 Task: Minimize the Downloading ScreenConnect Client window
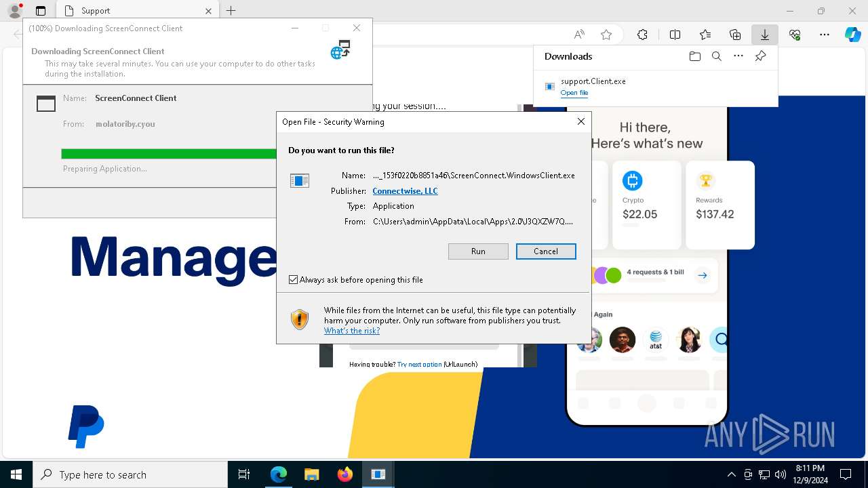[295, 28]
